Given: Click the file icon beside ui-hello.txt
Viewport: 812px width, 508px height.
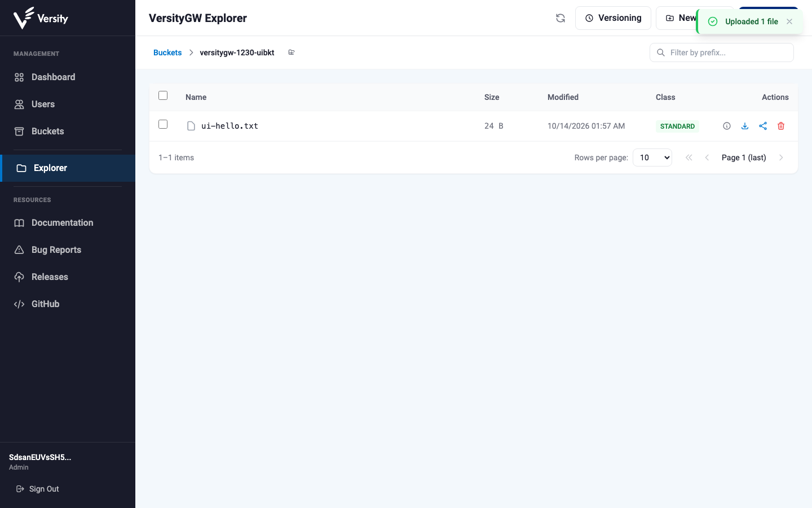Looking at the screenshot, I should [x=191, y=126].
